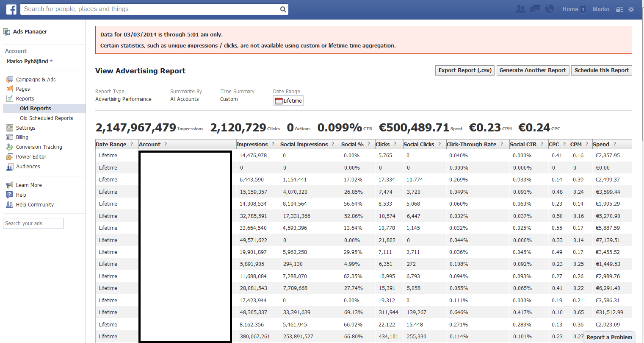Click the help mark beside Social Impressions header

tap(333, 144)
